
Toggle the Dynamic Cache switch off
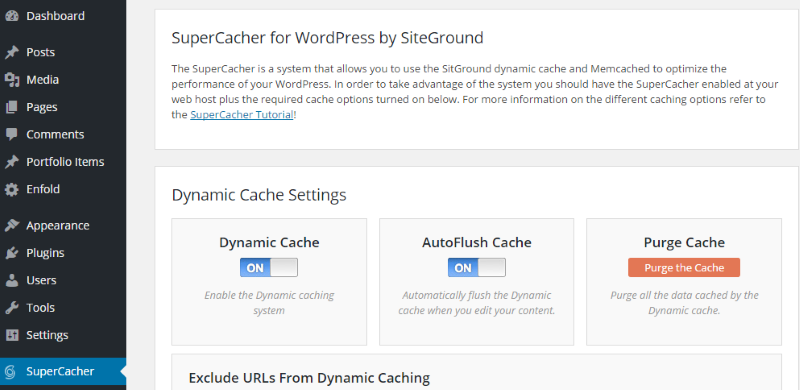click(x=269, y=267)
